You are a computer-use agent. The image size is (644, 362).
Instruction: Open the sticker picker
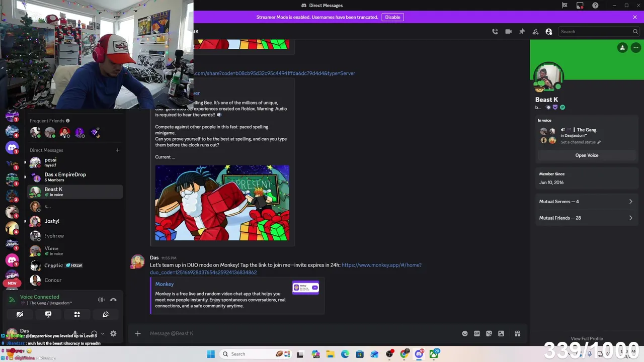(x=489, y=333)
